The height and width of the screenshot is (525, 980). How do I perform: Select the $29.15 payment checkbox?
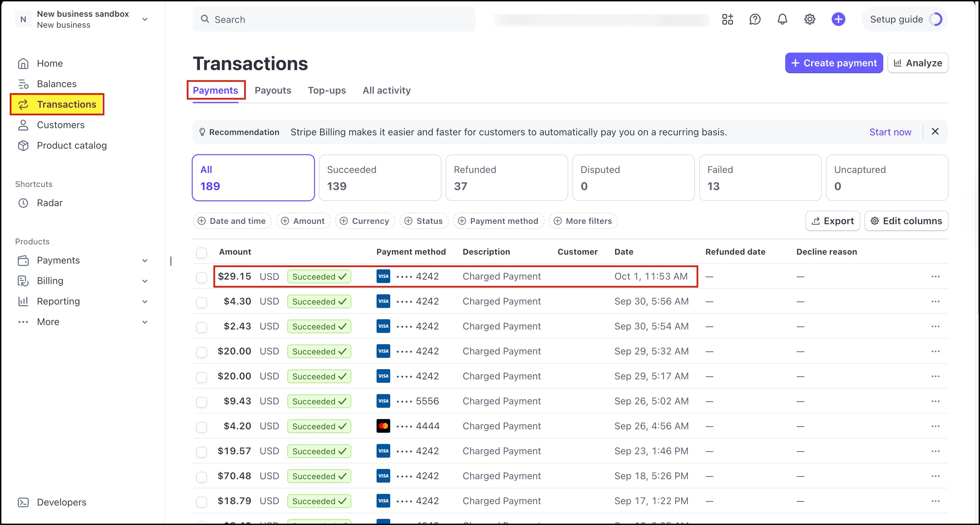coord(201,277)
